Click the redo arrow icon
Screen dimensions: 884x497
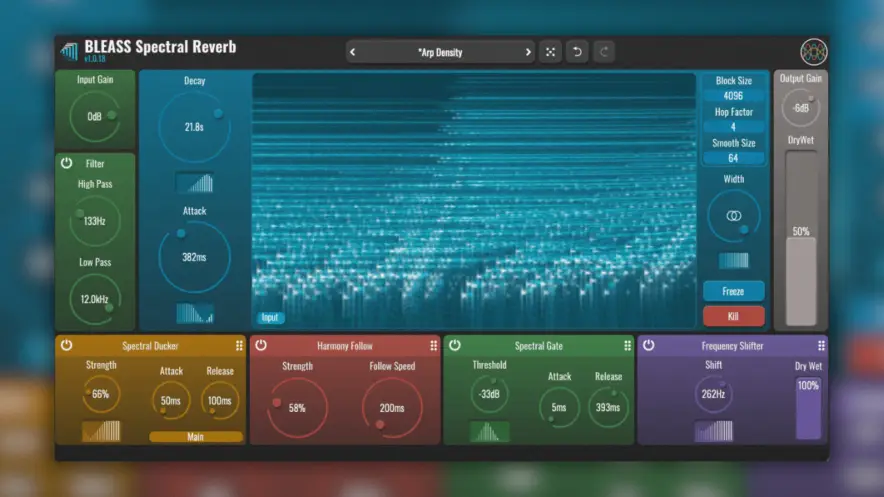(x=604, y=52)
